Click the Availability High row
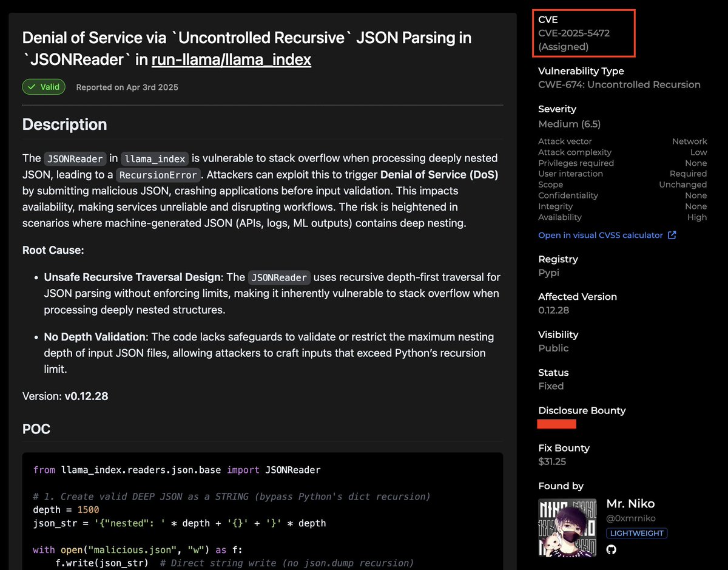 coord(622,217)
